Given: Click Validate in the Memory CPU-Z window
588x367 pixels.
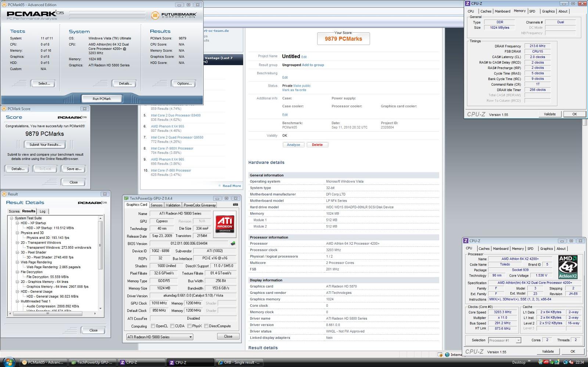Looking at the screenshot, I should click(x=550, y=114).
